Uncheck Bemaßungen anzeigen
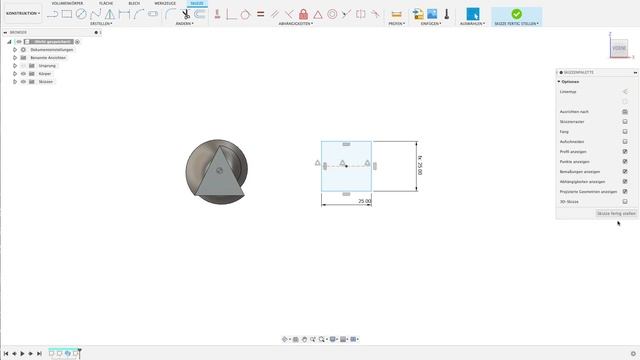Image resolution: width=640 pixels, height=360 pixels. point(625,171)
